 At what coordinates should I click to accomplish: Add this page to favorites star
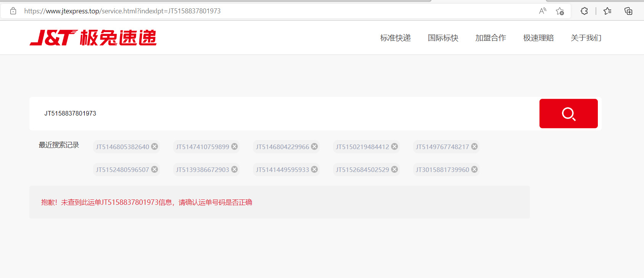pos(560,11)
